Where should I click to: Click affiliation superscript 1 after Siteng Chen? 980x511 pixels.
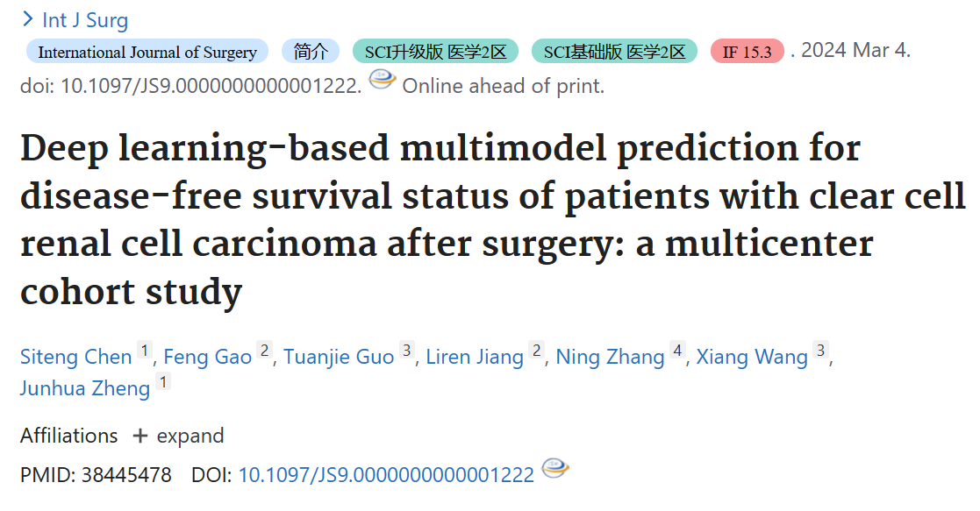pyautogui.click(x=145, y=351)
